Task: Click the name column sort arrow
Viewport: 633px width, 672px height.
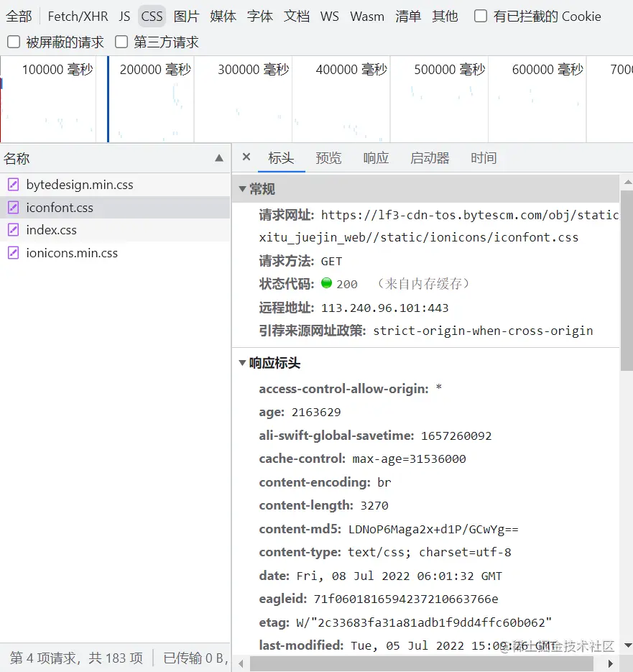Action: [219, 158]
